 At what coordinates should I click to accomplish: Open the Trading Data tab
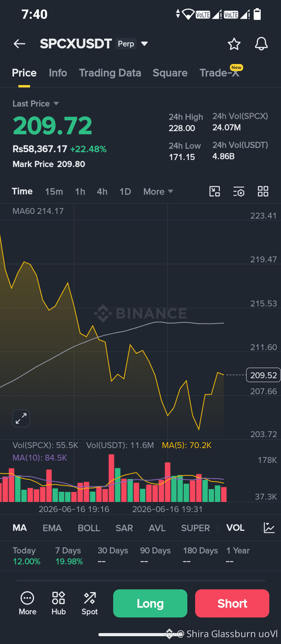coord(110,73)
